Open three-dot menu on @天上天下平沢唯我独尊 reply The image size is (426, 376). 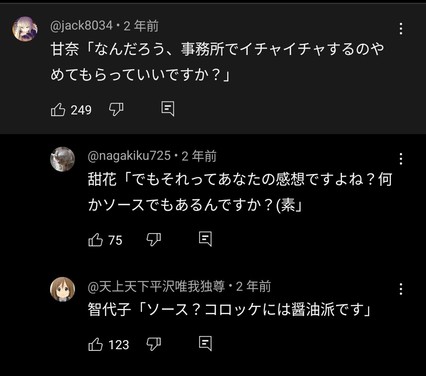[x=401, y=289]
